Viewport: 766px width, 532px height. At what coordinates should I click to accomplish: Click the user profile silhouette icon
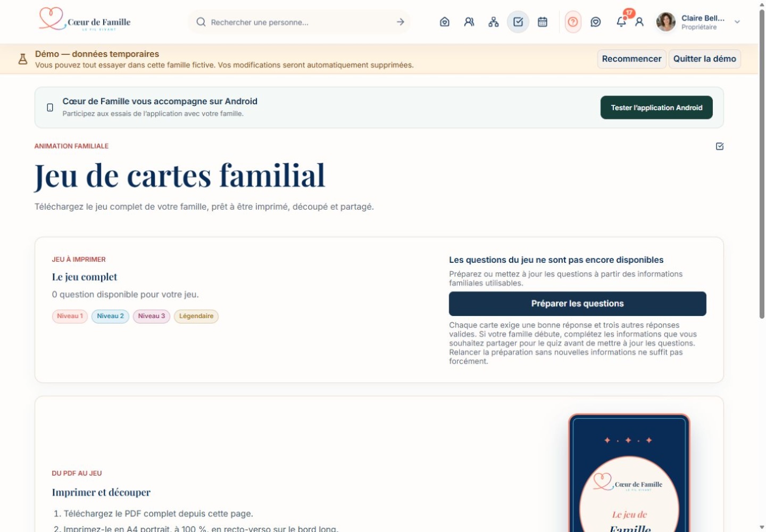(640, 22)
